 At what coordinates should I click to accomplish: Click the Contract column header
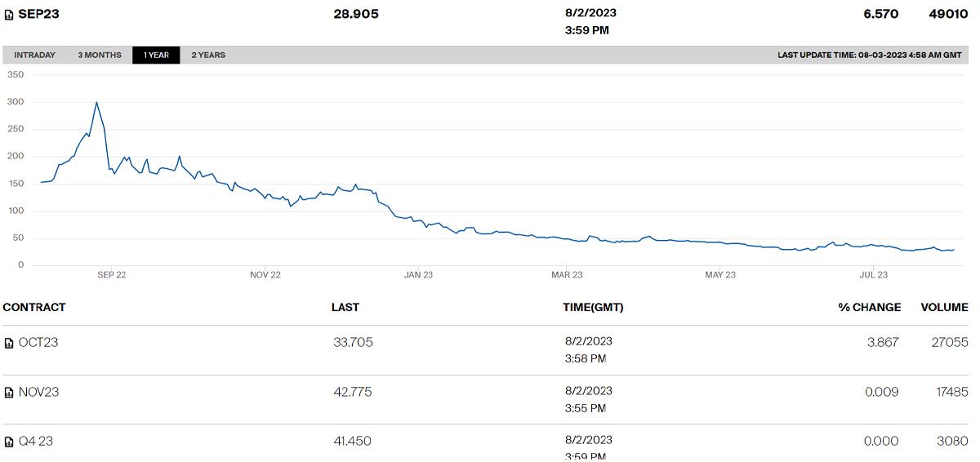(x=34, y=308)
